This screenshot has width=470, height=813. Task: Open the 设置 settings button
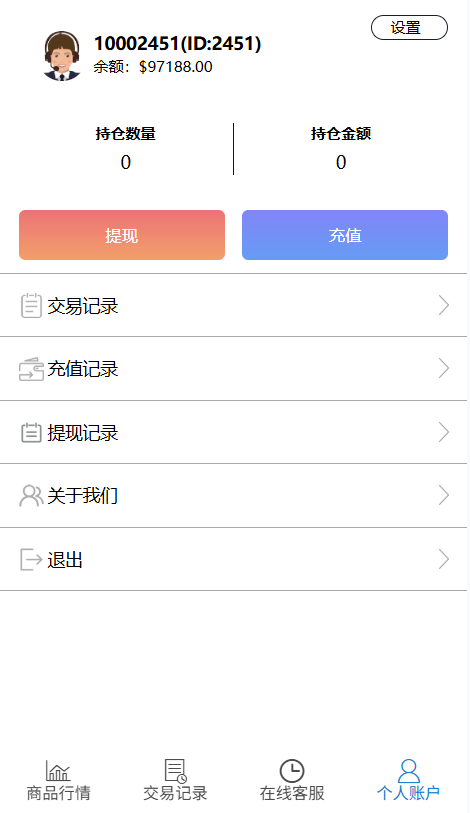[409, 27]
